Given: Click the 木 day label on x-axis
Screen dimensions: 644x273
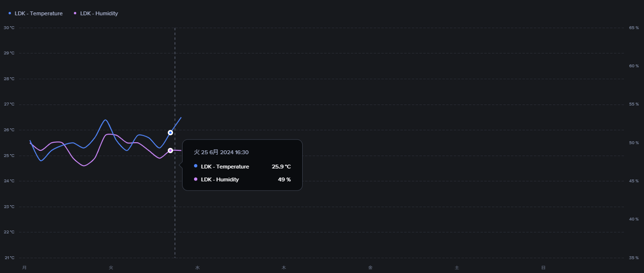Looking at the screenshot, I should tap(284, 268).
